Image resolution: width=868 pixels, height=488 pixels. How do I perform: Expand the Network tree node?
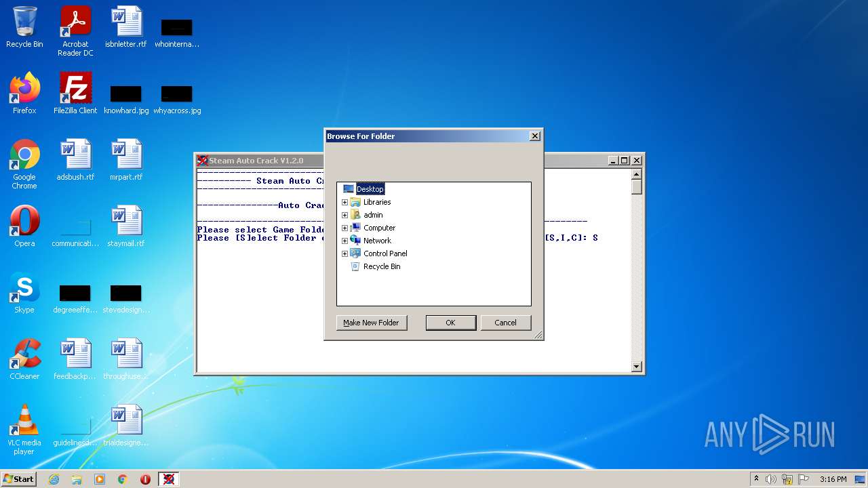[x=344, y=241]
